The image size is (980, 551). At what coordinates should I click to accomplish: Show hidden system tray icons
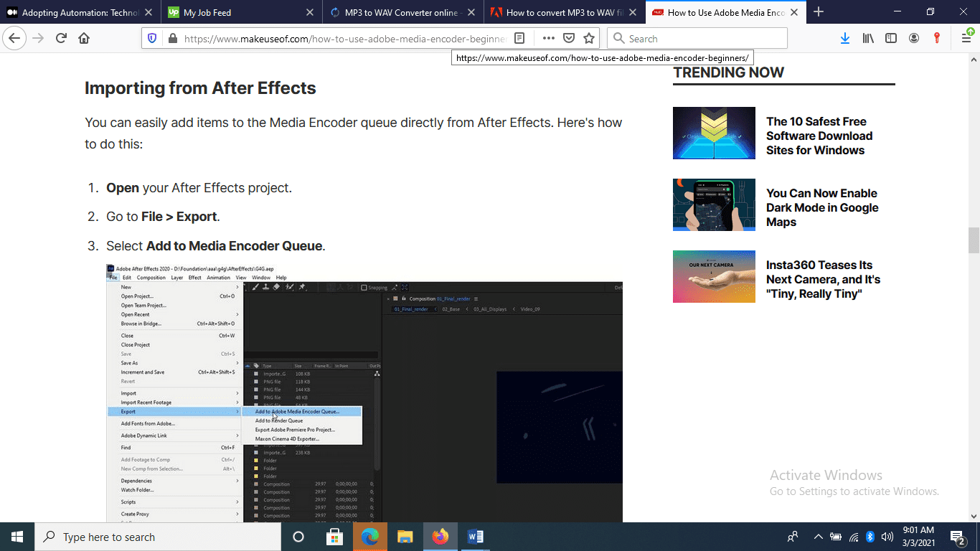818,537
